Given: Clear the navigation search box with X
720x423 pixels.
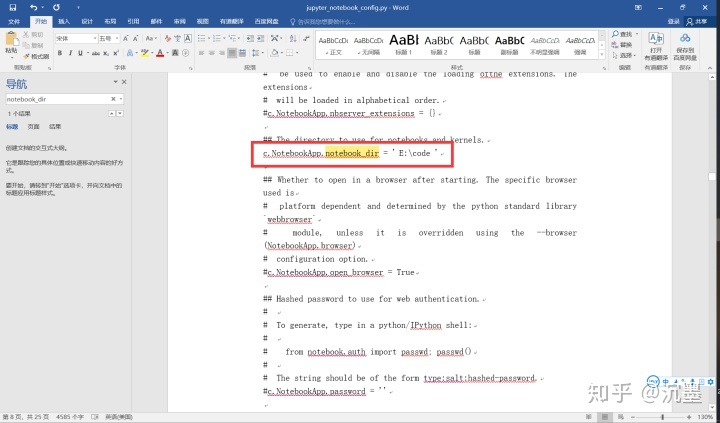Looking at the screenshot, I should coord(113,99).
